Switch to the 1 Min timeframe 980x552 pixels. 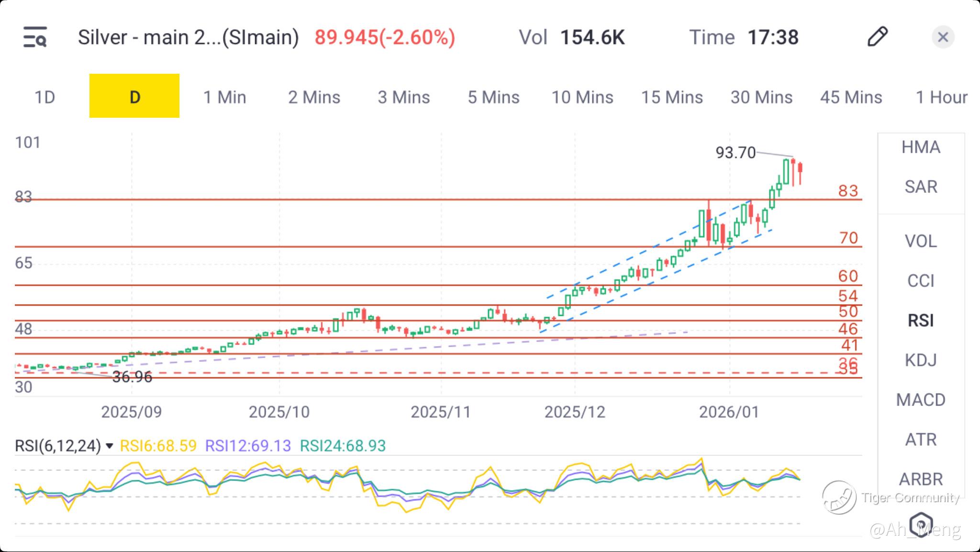tap(224, 97)
